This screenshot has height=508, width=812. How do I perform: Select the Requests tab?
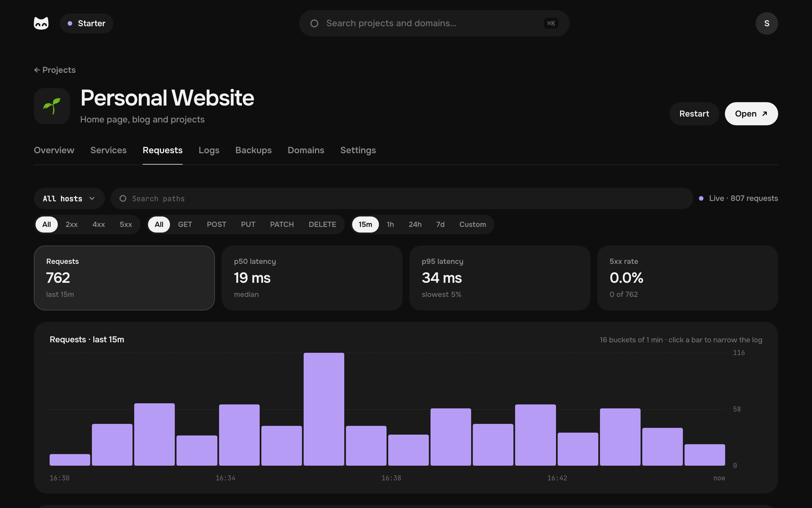[x=162, y=150]
